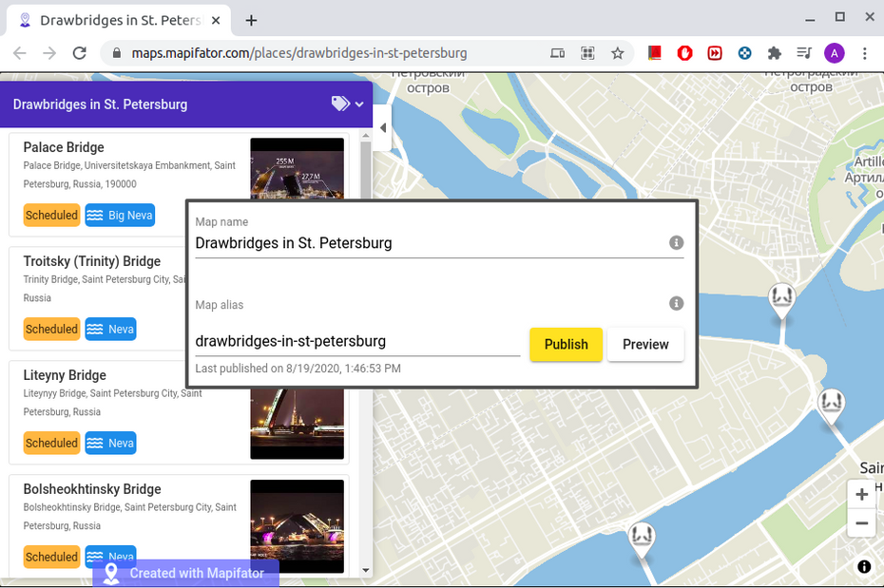Zoom in on the map
The width and height of the screenshot is (884, 588).
tap(861, 494)
